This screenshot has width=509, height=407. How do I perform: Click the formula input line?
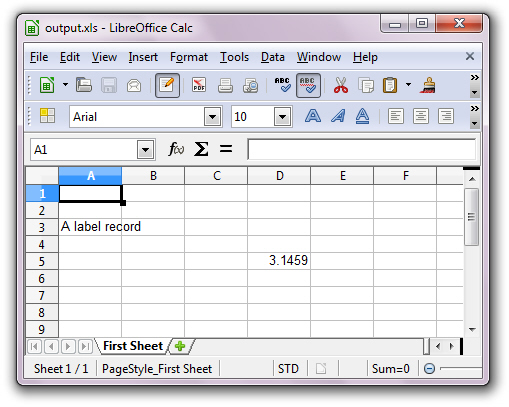point(362,149)
